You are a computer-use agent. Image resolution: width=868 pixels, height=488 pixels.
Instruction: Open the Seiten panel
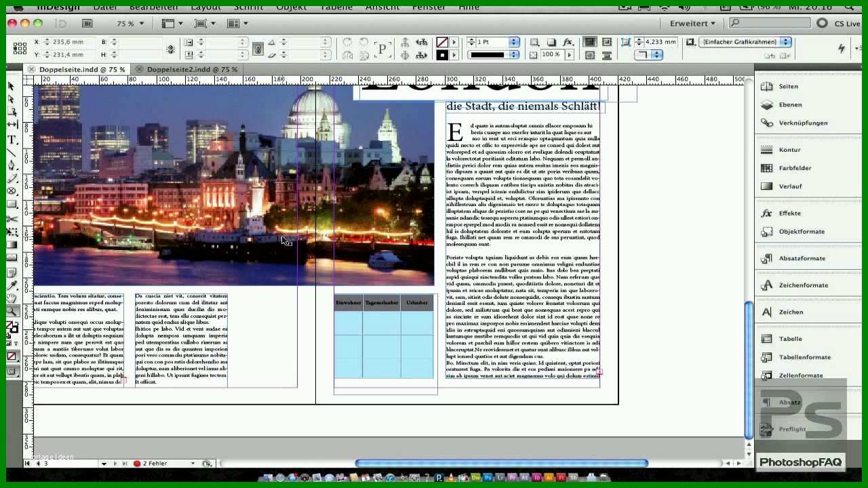point(788,87)
